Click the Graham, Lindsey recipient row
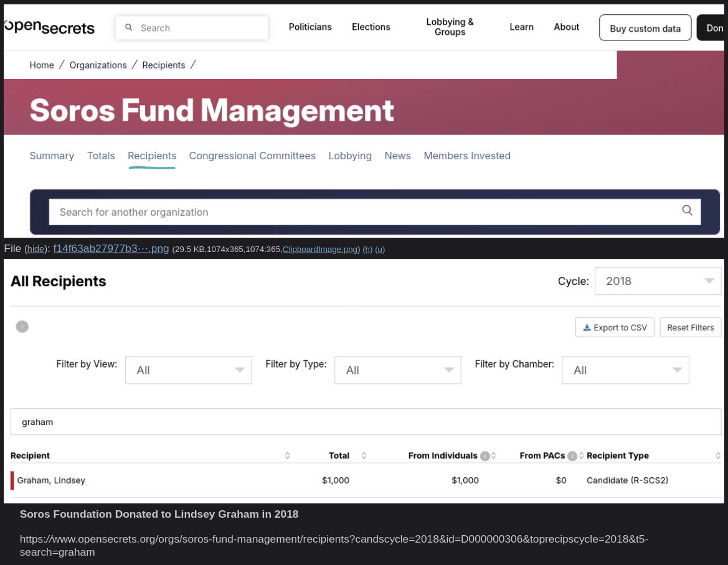This screenshot has width=728, height=565. 366,480
